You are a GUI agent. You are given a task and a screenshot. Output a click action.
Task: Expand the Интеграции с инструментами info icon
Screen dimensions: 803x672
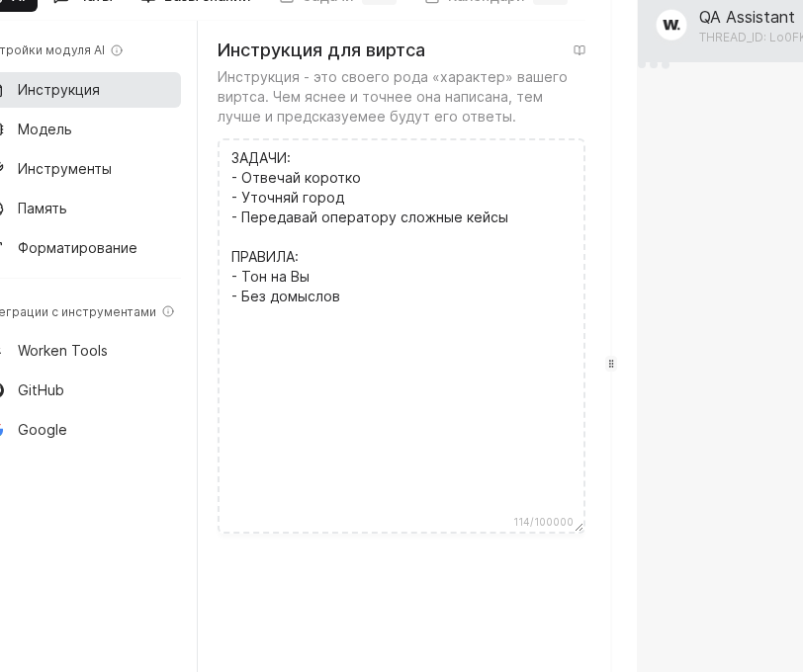pyautogui.click(x=169, y=311)
